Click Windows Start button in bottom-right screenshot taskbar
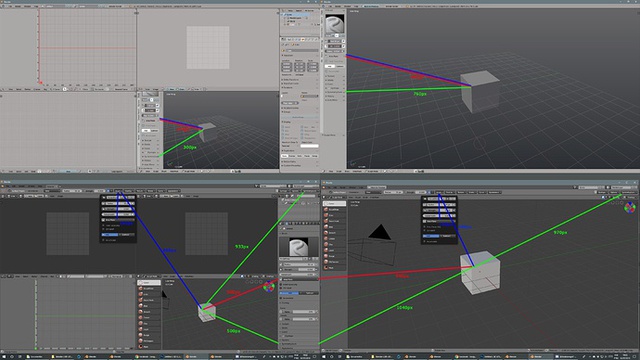Image resolution: width=640 pixels, height=360 pixels. [324, 356]
